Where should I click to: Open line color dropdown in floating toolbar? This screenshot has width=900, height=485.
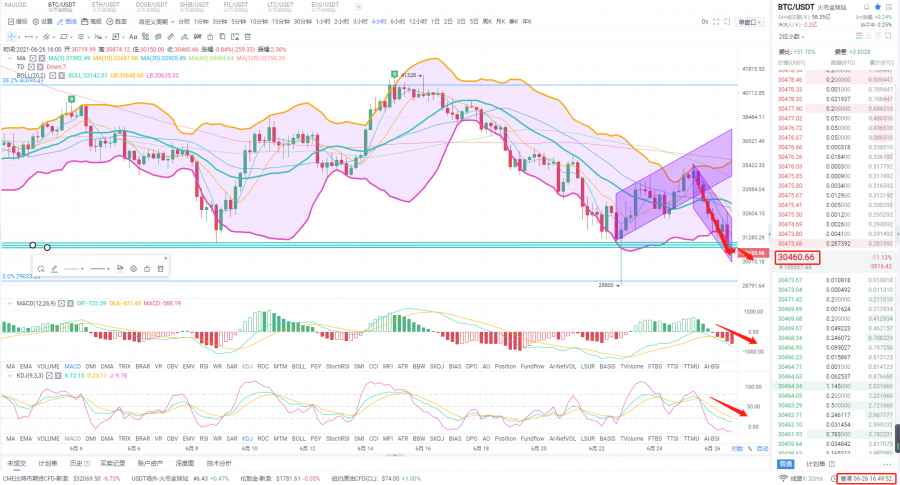[75, 269]
